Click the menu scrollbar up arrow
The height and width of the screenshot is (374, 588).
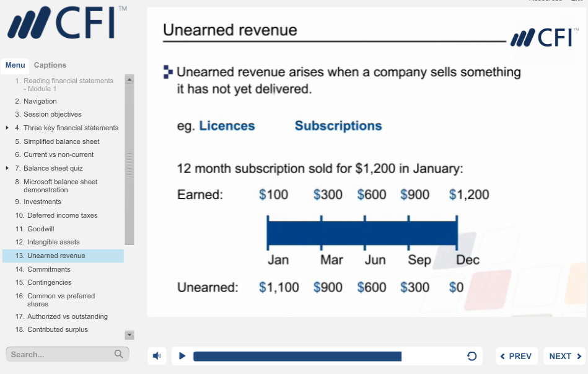pyautogui.click(x=129, y=79)
